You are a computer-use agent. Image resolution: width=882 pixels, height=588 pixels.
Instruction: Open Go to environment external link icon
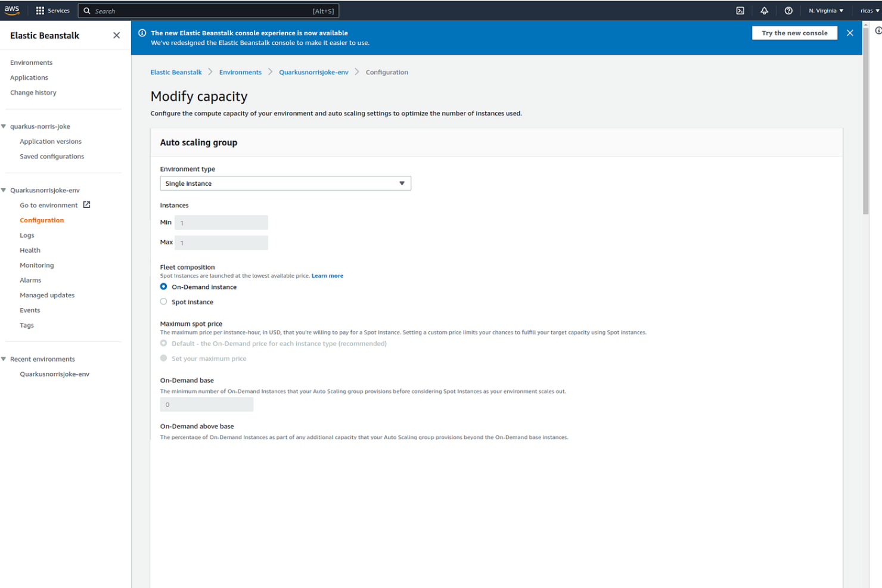pos(86,204)
